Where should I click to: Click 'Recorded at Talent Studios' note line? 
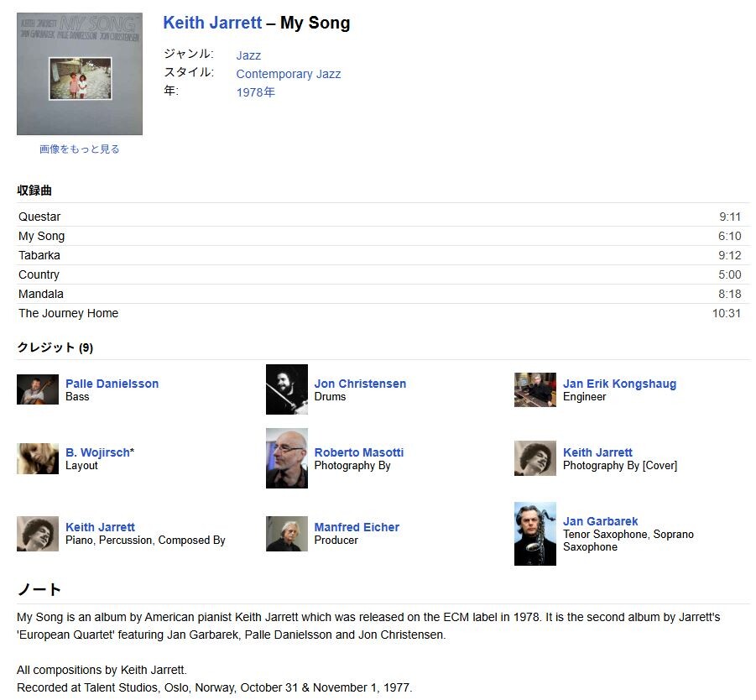pyautogui.click(x=215, y=687)
